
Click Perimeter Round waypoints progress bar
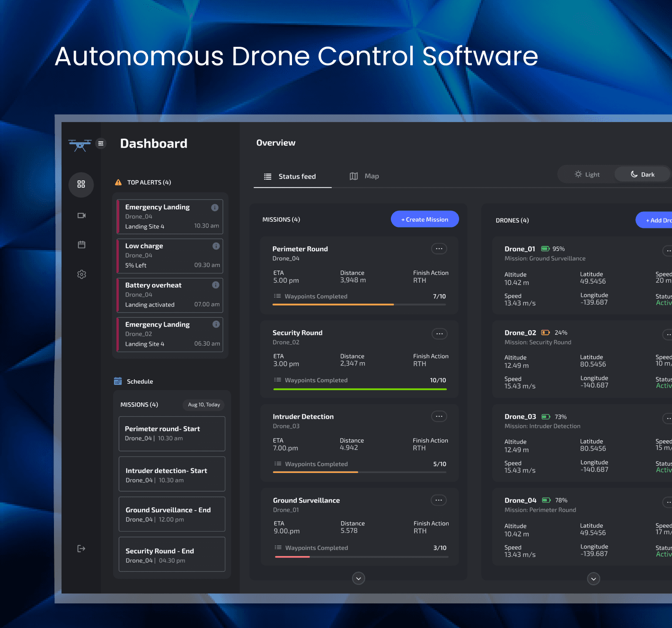pyautogui.click(x=360, y=305)
